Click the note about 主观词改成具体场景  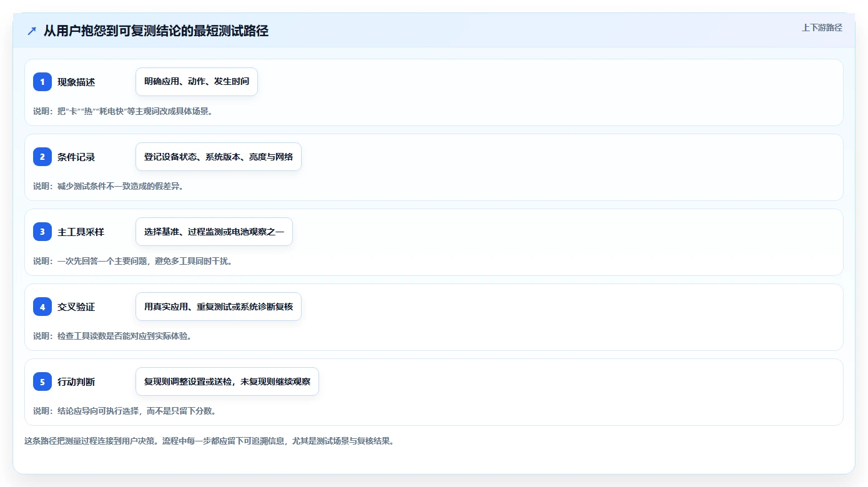124,111
